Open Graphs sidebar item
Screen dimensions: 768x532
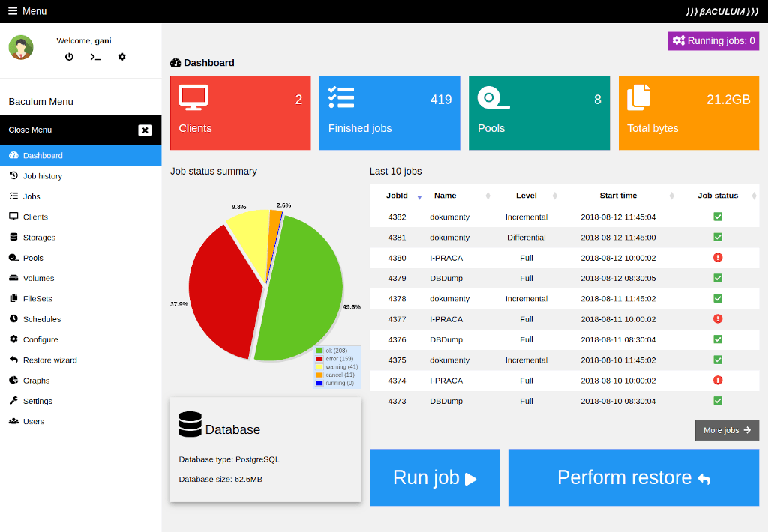pos(81,381)
